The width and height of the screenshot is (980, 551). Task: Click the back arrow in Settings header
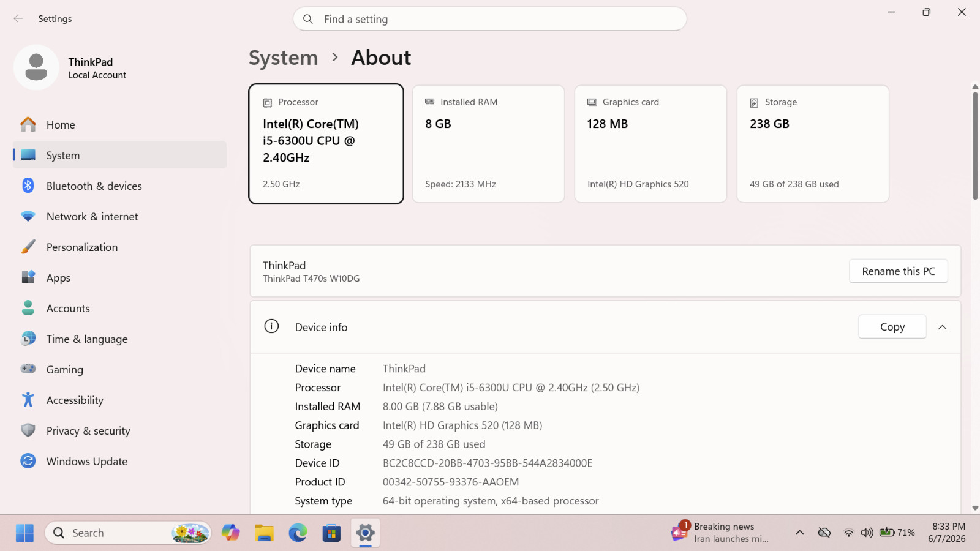(x=18, y=19)
